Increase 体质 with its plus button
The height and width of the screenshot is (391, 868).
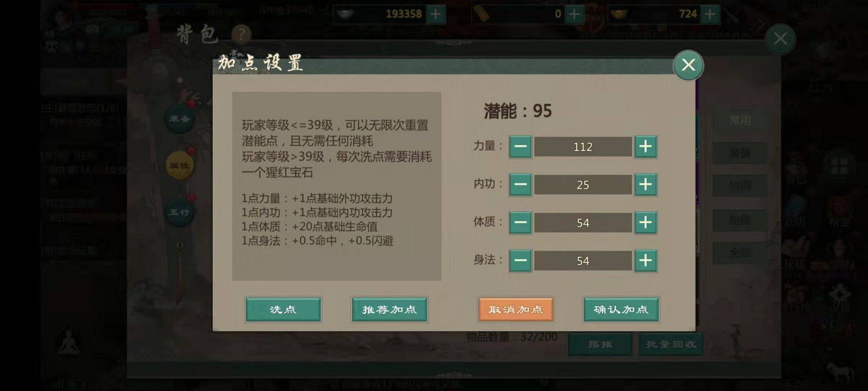645,223
